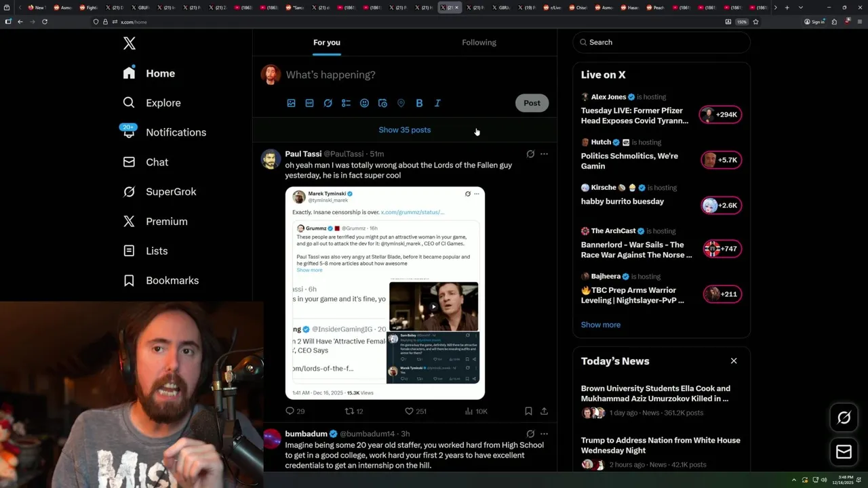The height and width of the screenshot is (488, 868).
Task: Open Explore search icon in sidebar
Action: [129, 102]
